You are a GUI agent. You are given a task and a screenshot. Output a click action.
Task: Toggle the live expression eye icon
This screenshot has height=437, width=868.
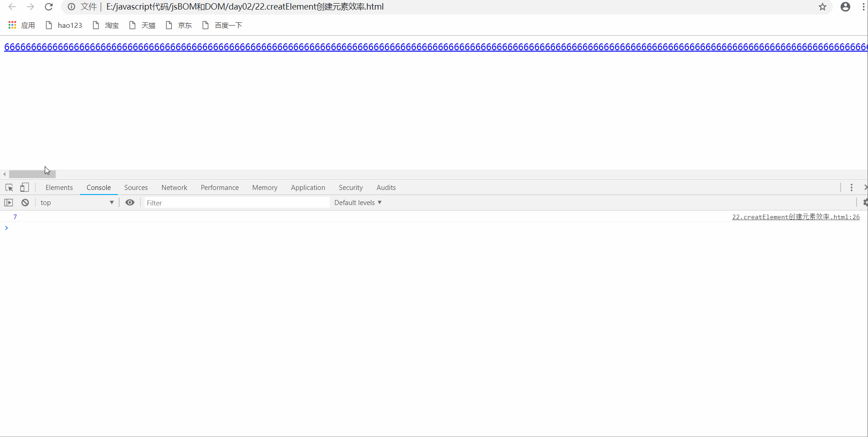coord(130,203)
